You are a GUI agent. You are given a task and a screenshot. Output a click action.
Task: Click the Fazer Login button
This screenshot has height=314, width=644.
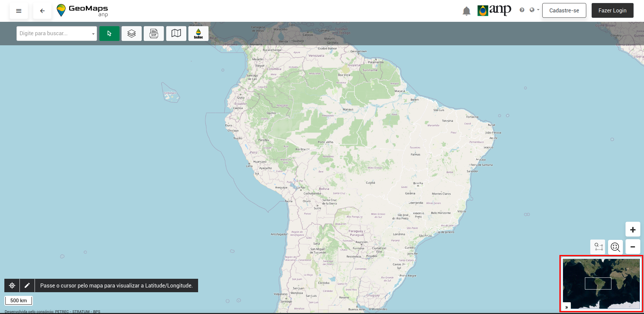(x=612, y=10)
